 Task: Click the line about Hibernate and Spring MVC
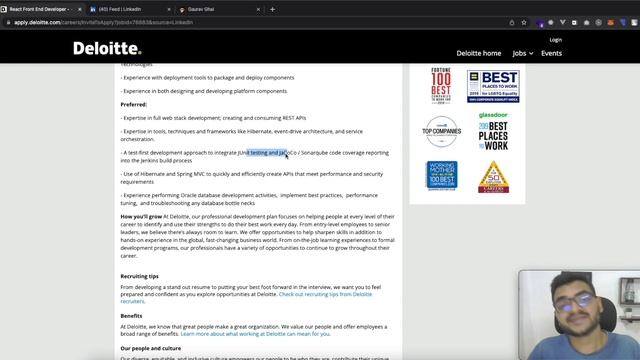pyautogui.click(x=251, y=178)
